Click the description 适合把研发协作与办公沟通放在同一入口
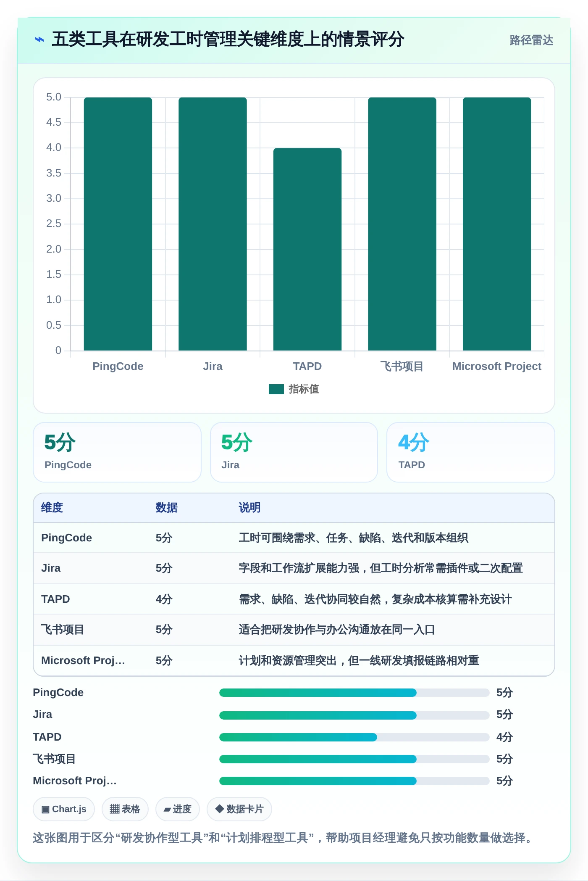 click(x=337, y=630)
